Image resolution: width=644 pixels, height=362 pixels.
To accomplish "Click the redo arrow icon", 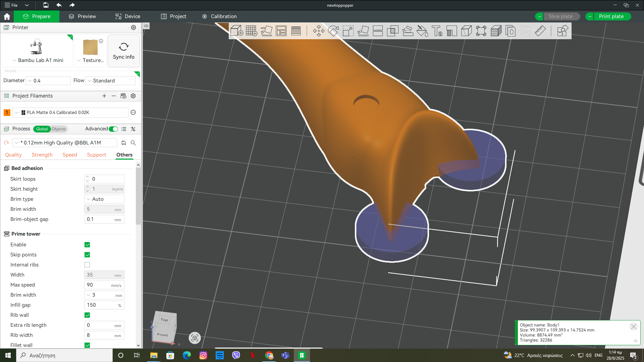I will [72, 5].
